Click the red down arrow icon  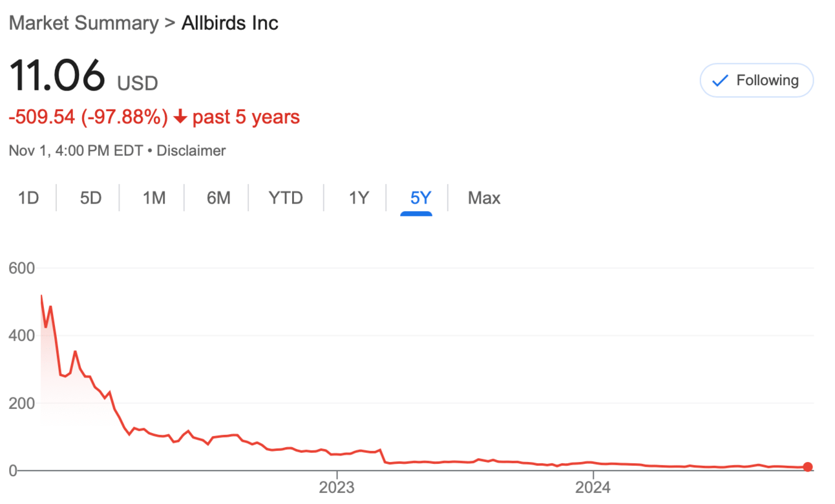(180, 117)
